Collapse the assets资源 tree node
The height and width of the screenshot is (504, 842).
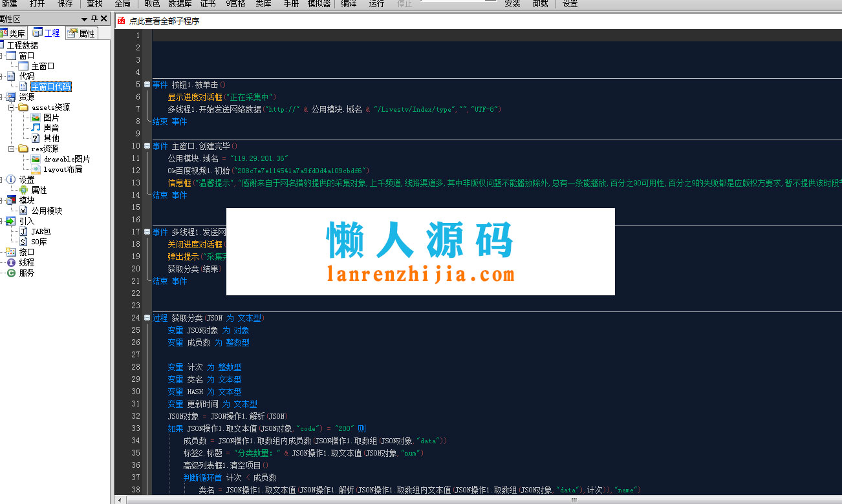11,107
